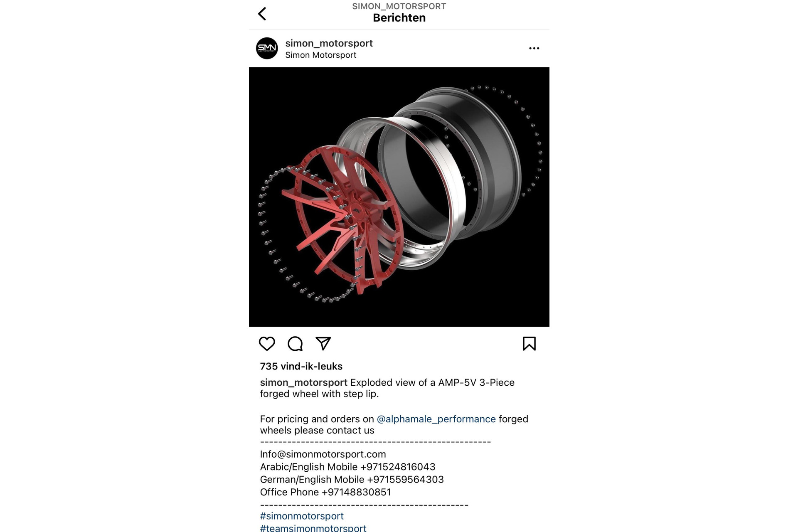Viewport: 798px width, 532px height.
Task: Go back using the left arrow
Action: [x=262, y=14]
